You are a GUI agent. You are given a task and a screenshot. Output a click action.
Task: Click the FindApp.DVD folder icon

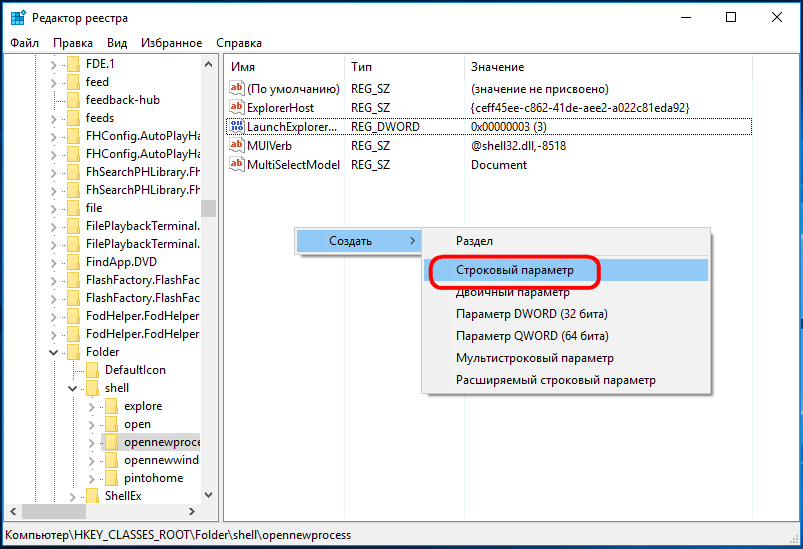74,262
